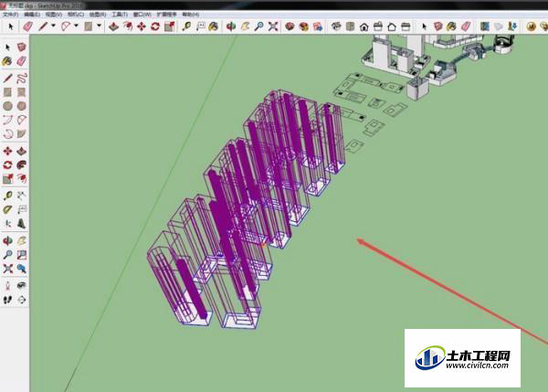Click the SketchUp window title bar
Screen dimensions: 548x392
tap(274, 5)
